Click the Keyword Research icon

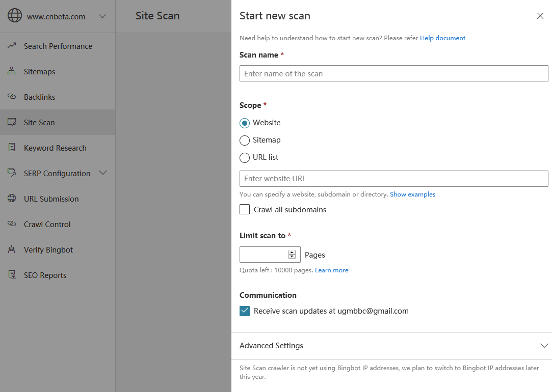click(12, 148)
